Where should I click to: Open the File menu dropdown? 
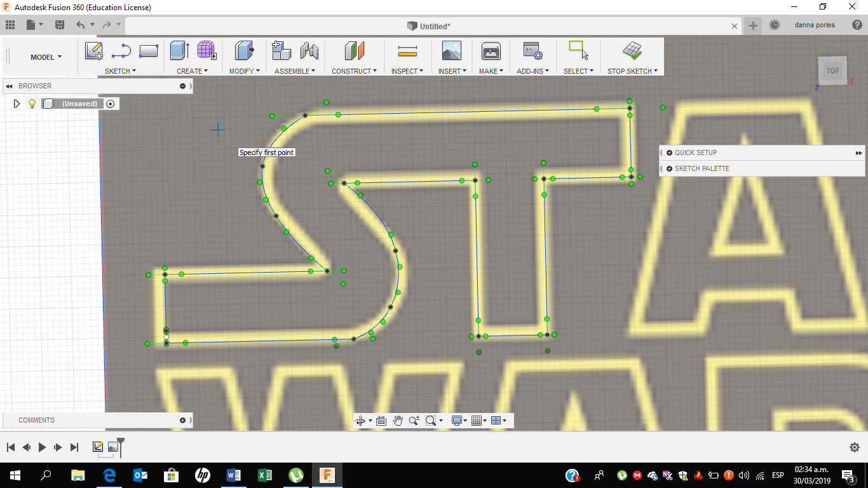pos(35,25)
